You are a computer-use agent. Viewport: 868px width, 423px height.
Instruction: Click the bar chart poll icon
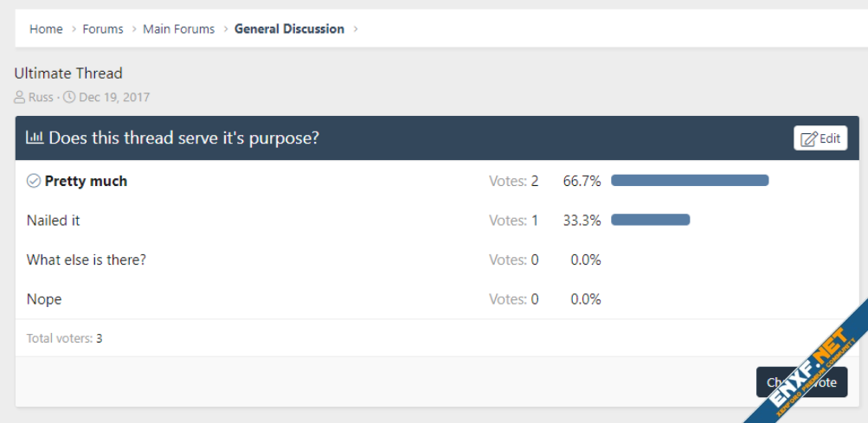35,138
